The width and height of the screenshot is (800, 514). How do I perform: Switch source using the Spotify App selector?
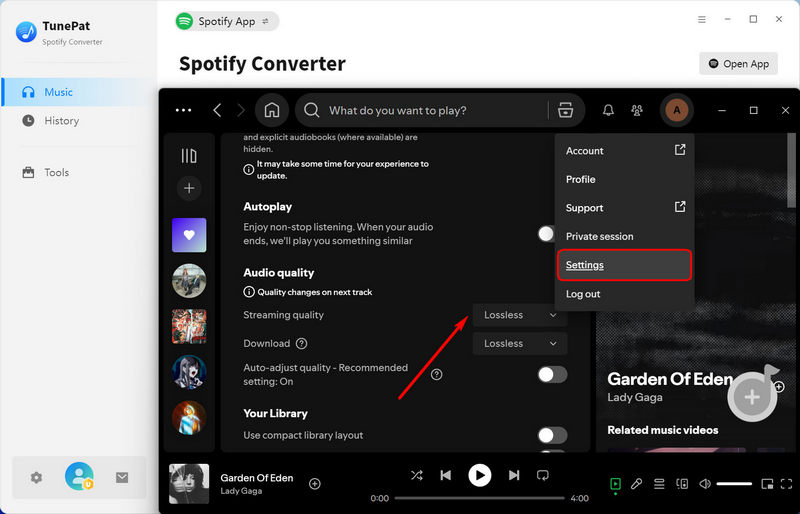227,21
